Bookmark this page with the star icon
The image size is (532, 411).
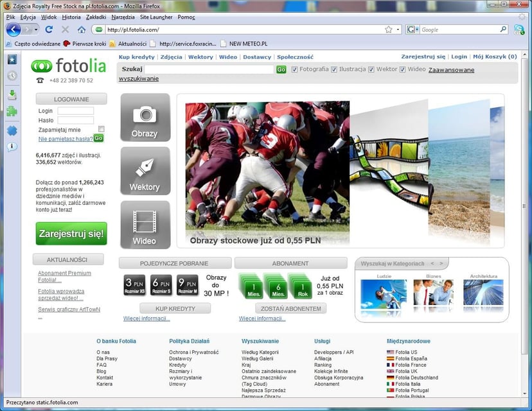[389, 30]
